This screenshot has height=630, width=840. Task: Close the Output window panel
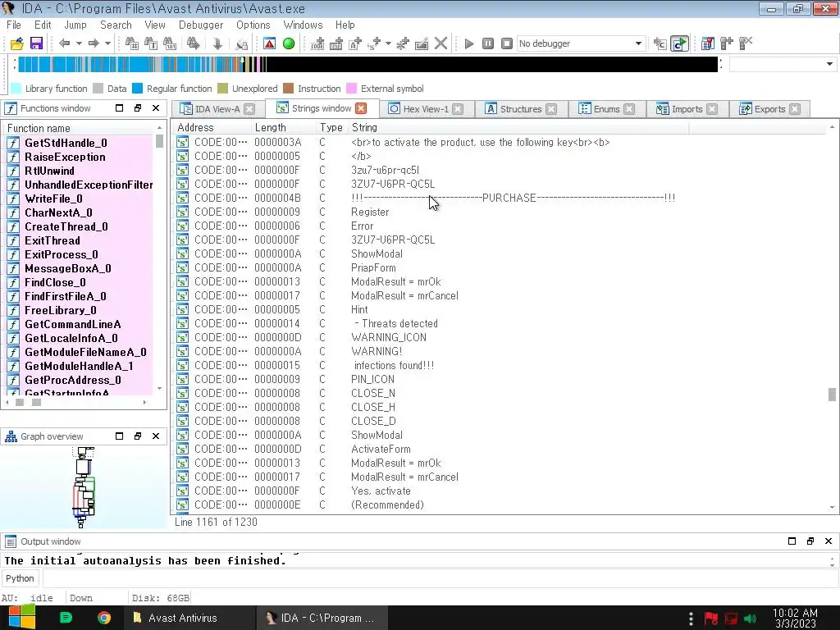[829, 541]
